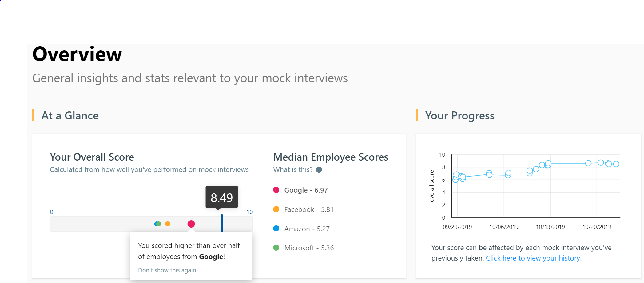This screenshot has width=644, height=283.
Task: Select the Facebook - 5.81 legend entry
Action: (309, 209)
